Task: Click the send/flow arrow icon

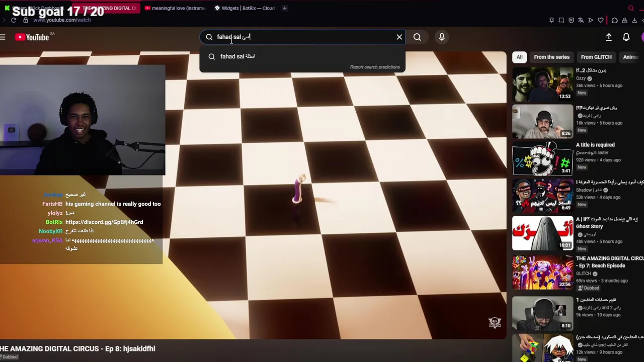Action: (x=591, y=20)
